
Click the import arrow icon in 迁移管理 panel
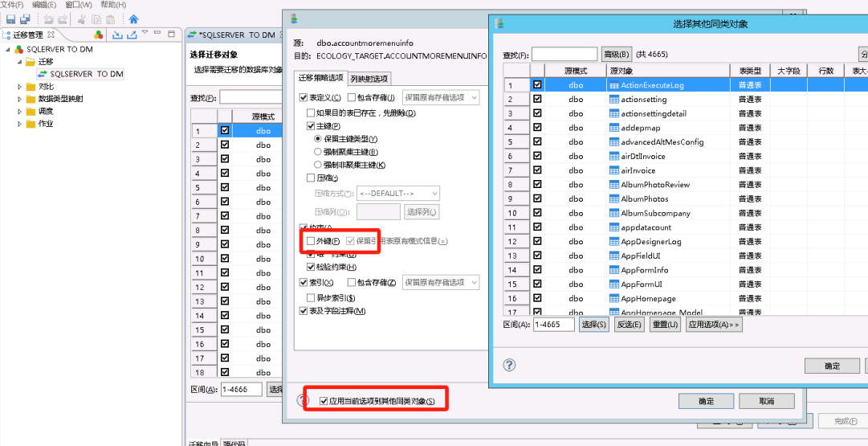click(117, 35)
